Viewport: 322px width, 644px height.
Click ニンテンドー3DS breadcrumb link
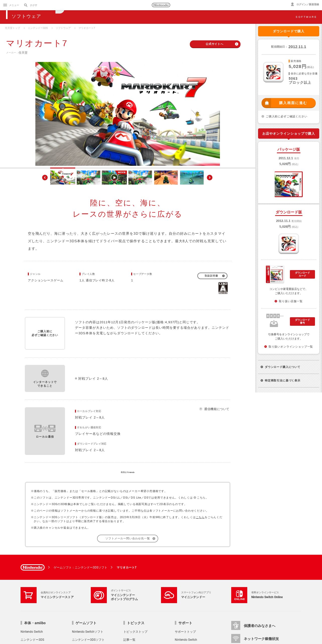coord(38,28)
